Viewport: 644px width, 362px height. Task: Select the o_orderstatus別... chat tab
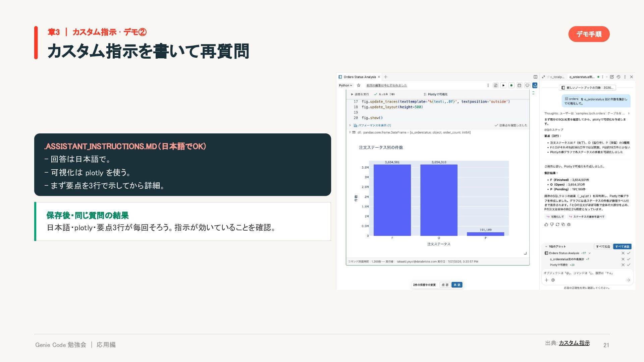click(x=582, y=77)
